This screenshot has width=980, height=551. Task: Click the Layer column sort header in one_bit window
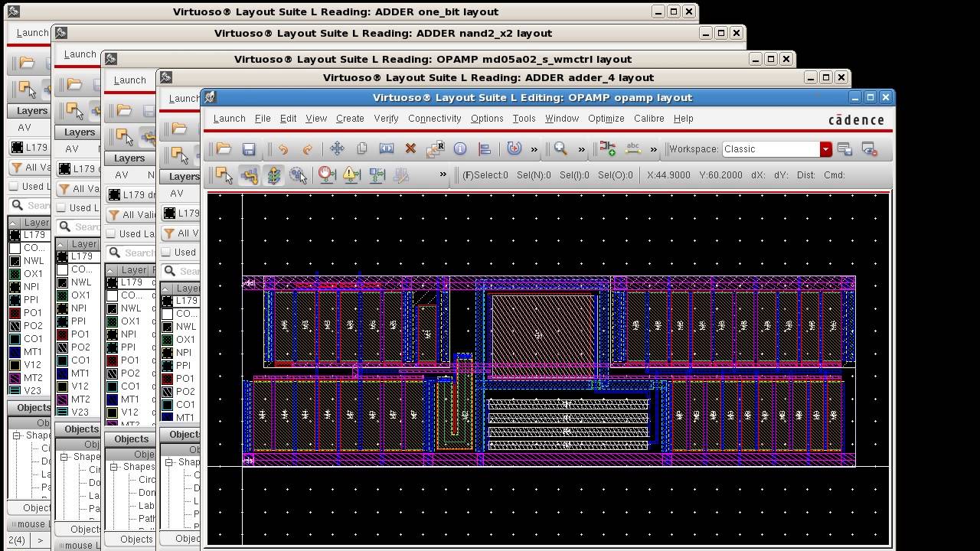pos(35,223)
